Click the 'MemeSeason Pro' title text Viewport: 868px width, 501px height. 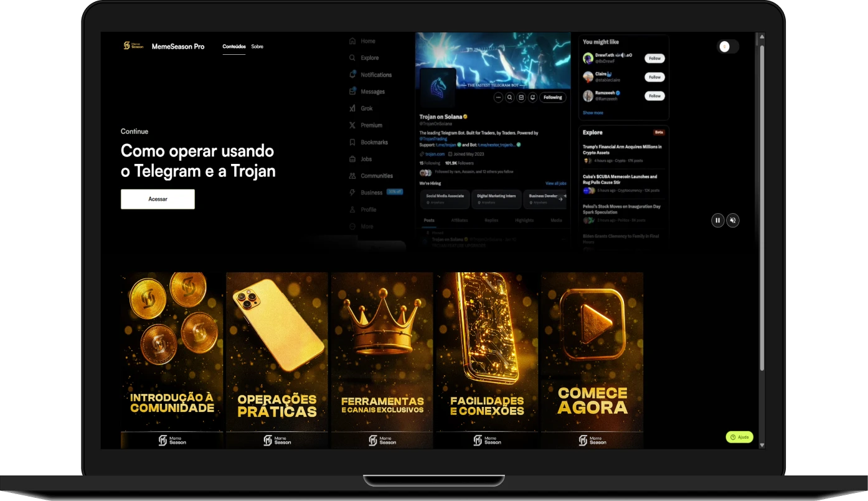(x=178, y=47)
